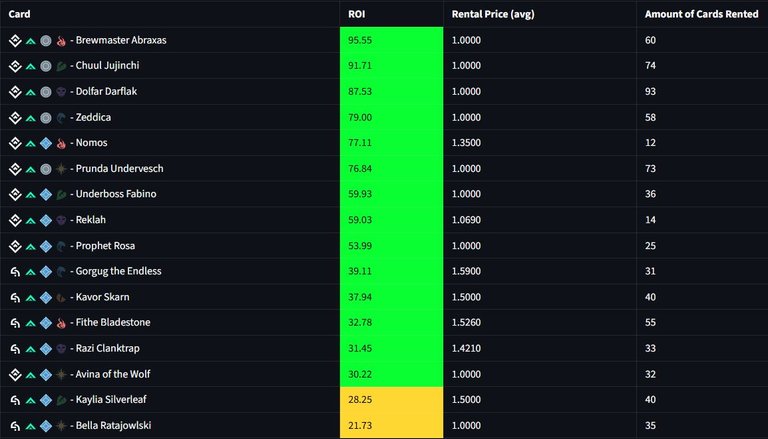The image size is (768, 439).
Task: Click the Card column header
Action: [19, 14]
